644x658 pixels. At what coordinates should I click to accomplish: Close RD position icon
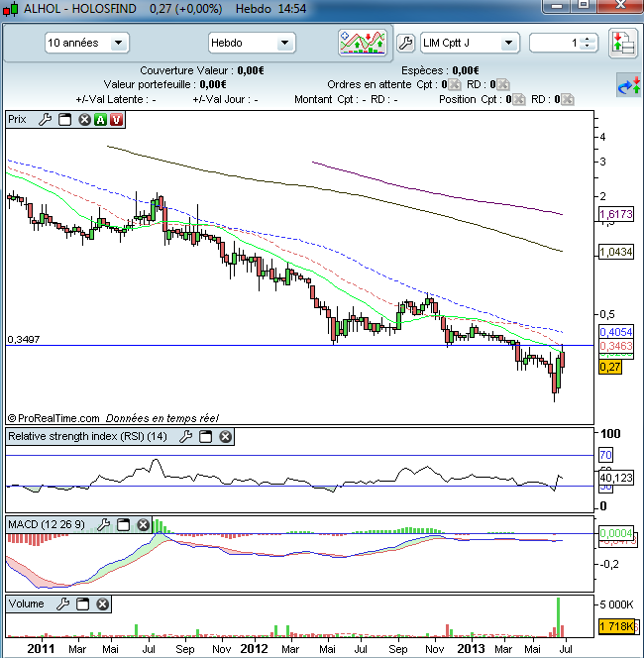click(x=568, y=99)
